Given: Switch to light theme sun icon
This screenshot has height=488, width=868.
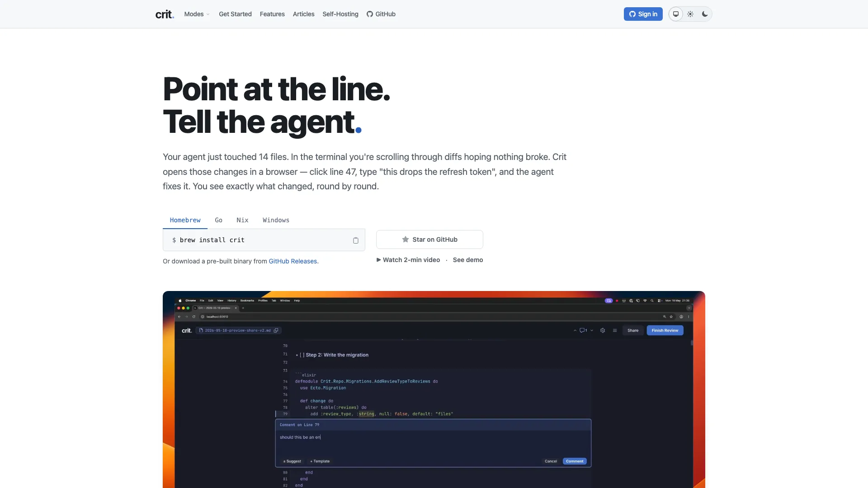Looking at the screenshot, I should pos(690,14).
